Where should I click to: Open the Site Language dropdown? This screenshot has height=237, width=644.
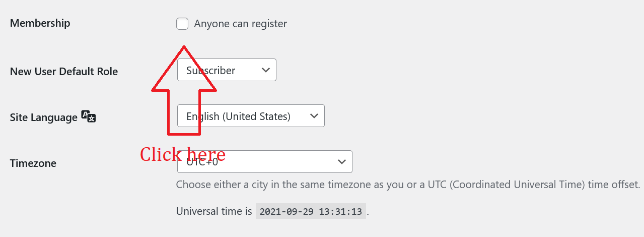point(251,116)
